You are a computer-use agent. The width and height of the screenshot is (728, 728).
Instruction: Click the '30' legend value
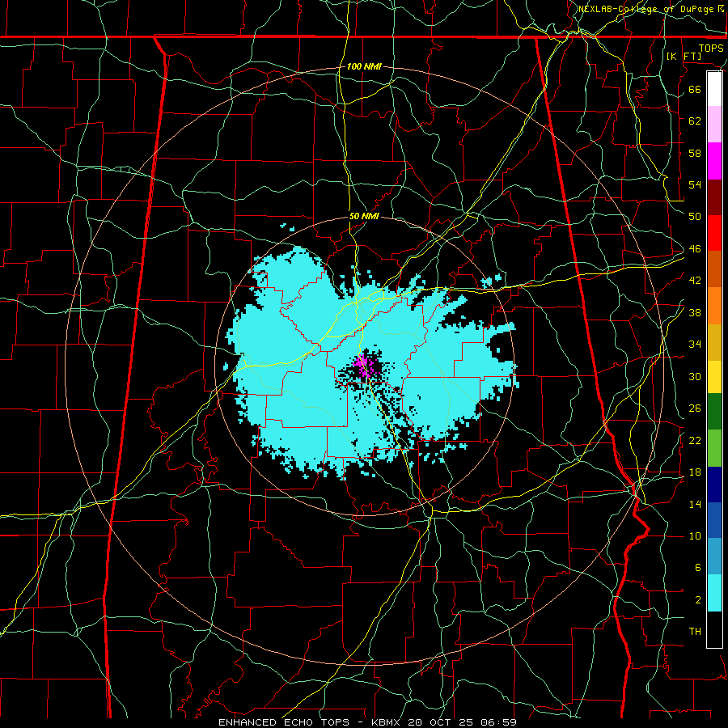coord(695,376)
